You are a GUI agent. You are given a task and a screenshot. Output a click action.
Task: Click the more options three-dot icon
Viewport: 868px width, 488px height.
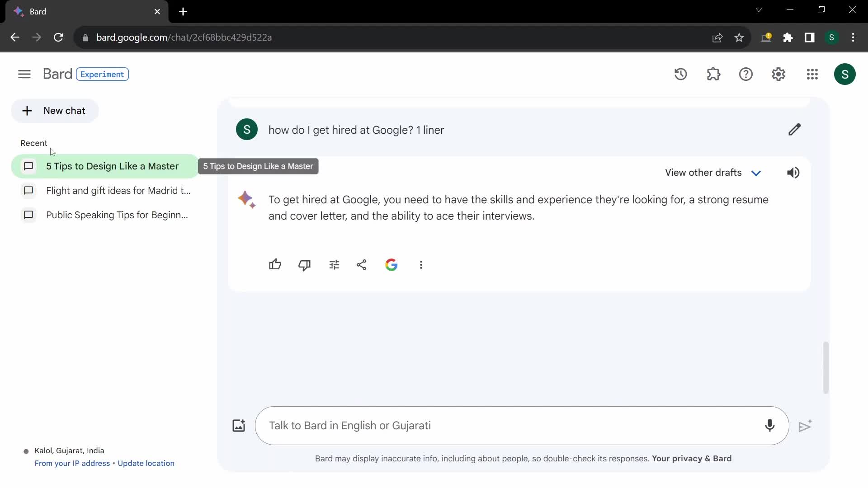[x=421, y=264]
